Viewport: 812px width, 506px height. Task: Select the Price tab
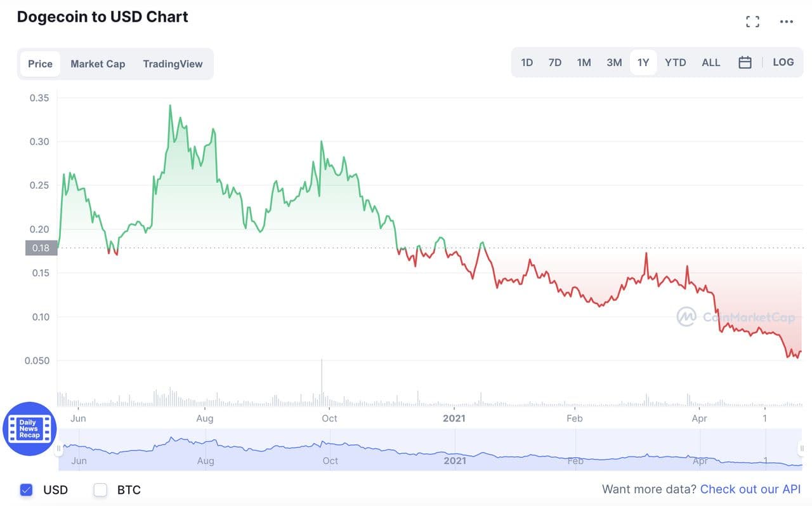(x=40, y=63)
